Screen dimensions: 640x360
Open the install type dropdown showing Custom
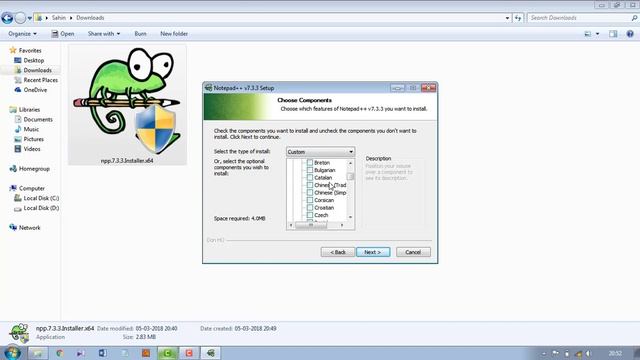[x=320, y=152]
